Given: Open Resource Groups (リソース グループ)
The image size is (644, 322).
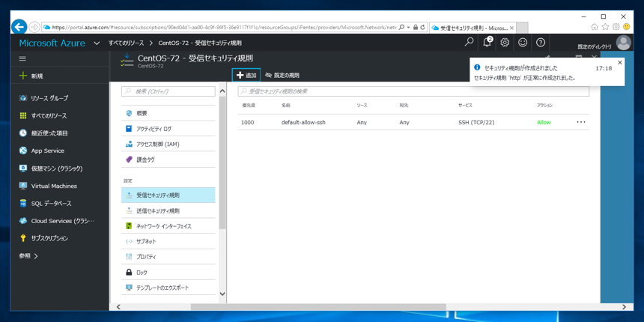Looking at the screenshot, I should (49, 99).
